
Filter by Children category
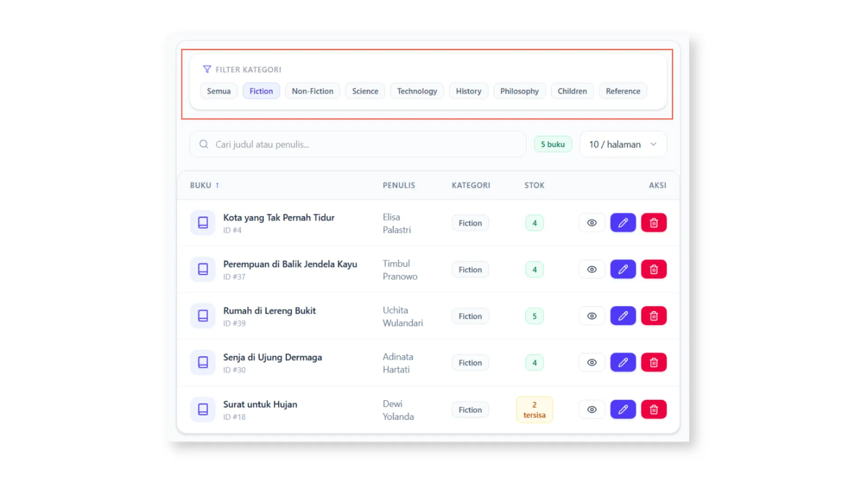tap(572, 91)
